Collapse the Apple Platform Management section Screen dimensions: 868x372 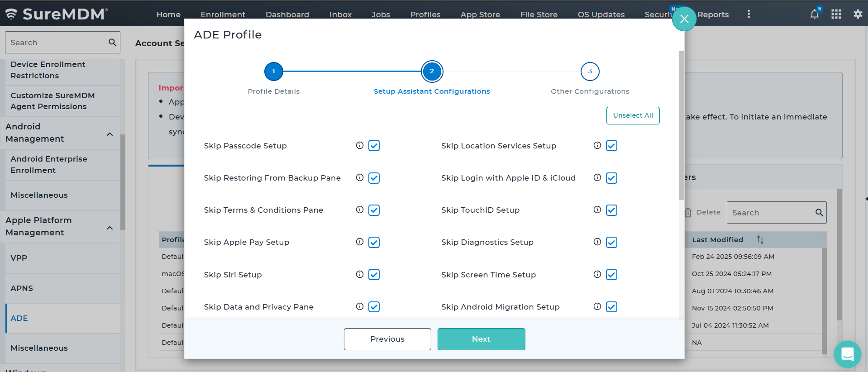coord(110,228)
